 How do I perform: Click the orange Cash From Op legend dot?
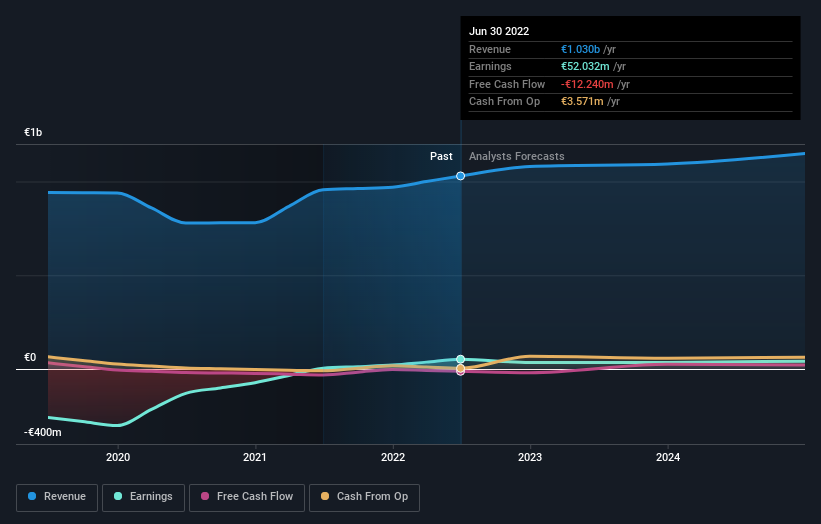click(325, 496)
